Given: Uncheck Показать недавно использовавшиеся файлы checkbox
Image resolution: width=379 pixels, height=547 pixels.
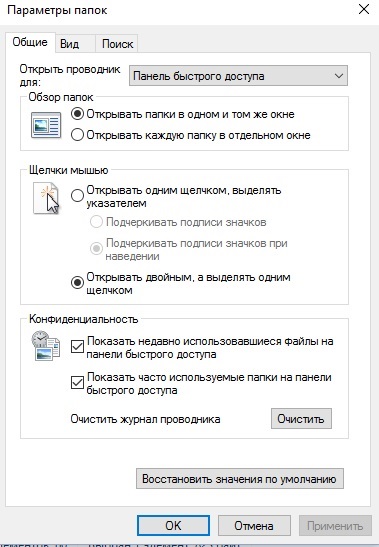Looking at the screenshot, I should pos(77,346).
